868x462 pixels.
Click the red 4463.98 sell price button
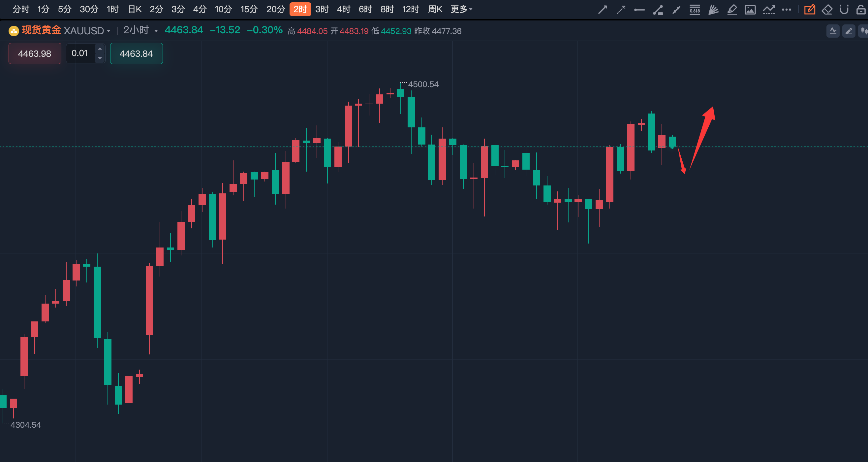click(35, 53)
